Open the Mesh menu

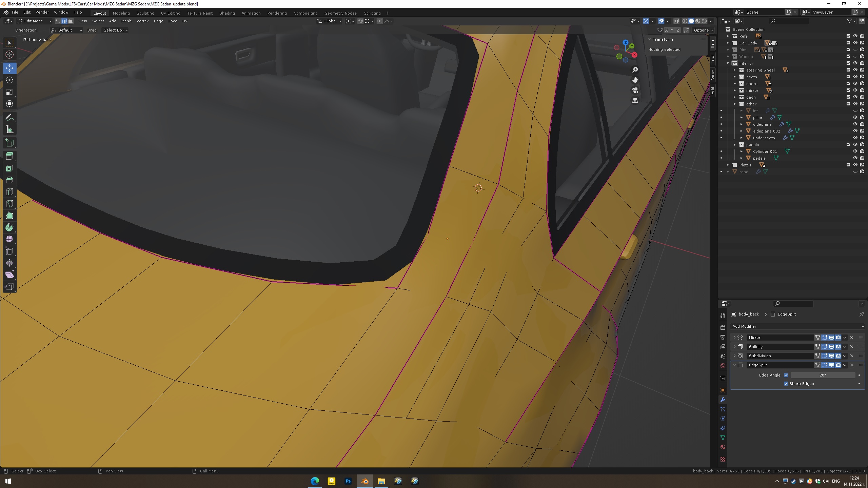(126, 21)
